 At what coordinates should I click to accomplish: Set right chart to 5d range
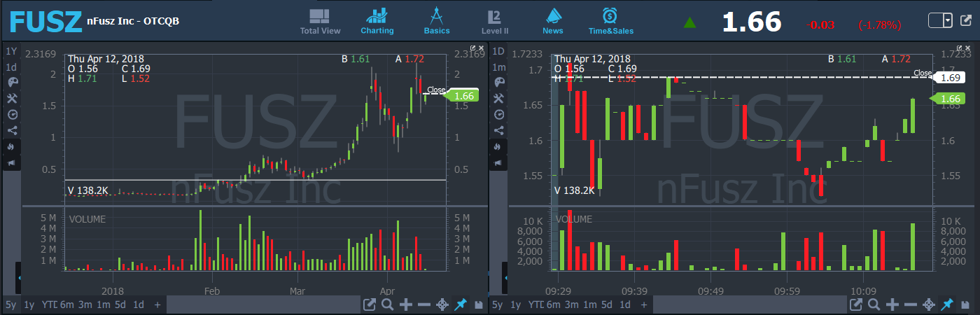coord(608,304)
